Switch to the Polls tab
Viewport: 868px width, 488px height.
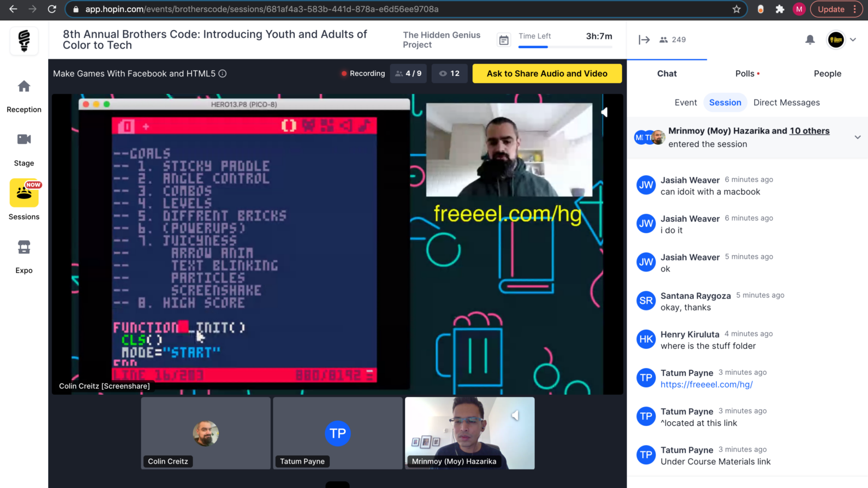[x=745, y=74]
